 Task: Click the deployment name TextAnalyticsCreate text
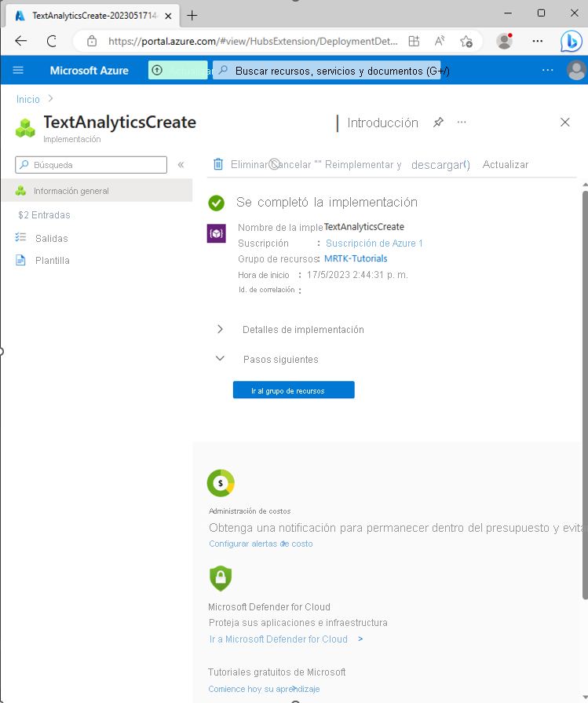364,227
